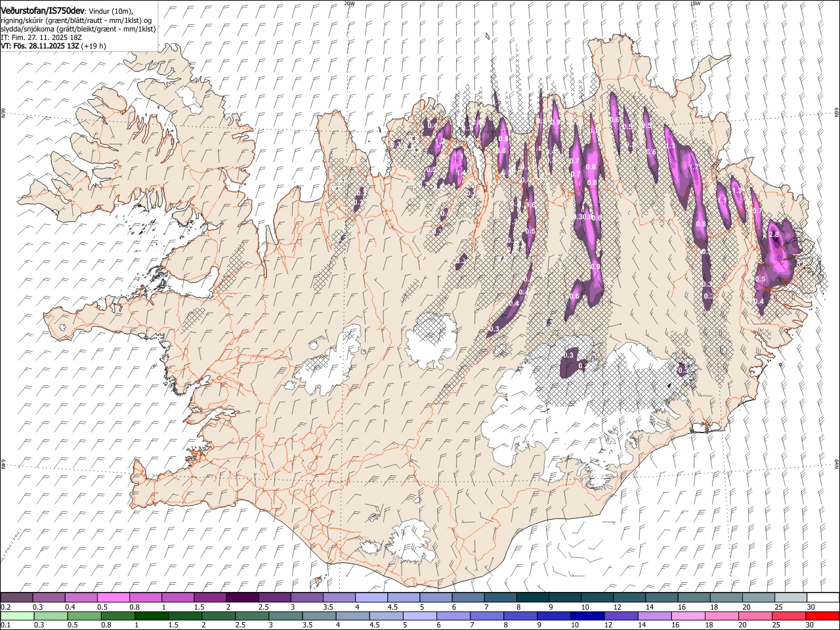This screenshot has width=840, height=630.
Task: Click the '2.8' precipitation value on the map
Action: (x=773, y=234)
